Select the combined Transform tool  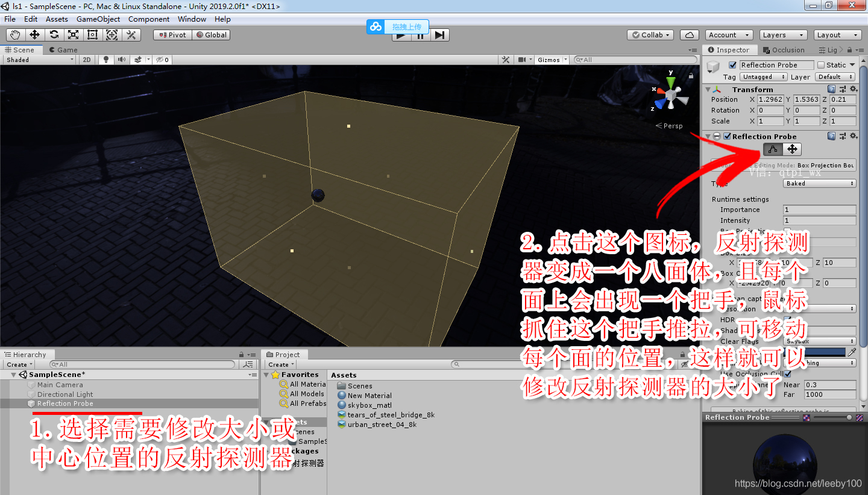(112, 35)
